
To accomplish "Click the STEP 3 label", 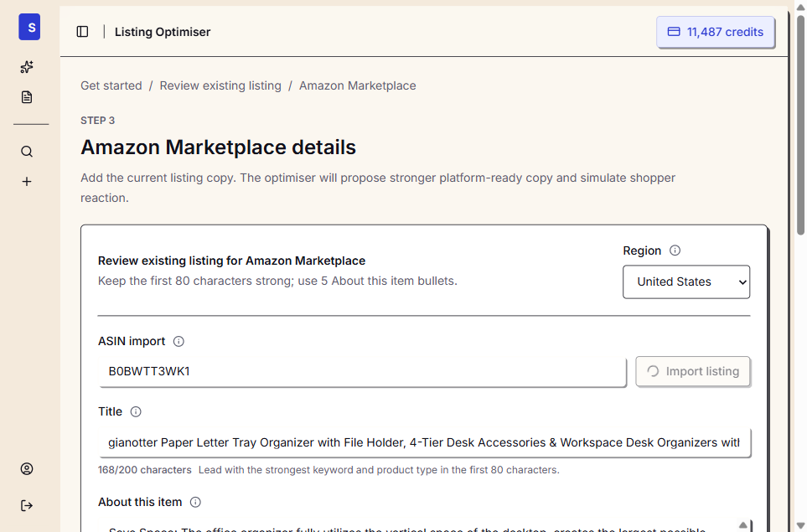I will tap(98, 121).
